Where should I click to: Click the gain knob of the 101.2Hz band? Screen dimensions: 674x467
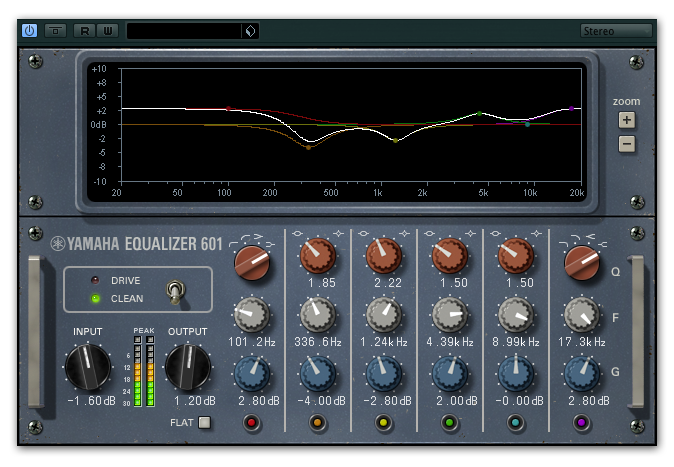click(252, 373)
